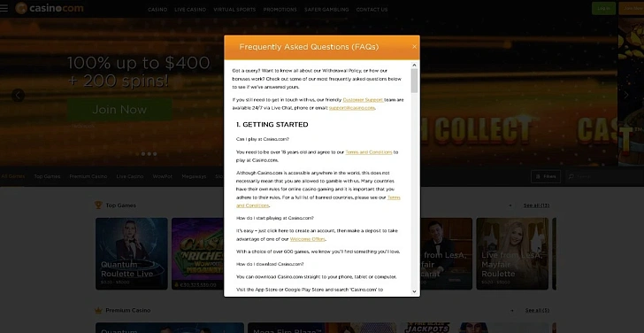The width and height of the screenshot is (644, 333).
Task: Click the FAQ scrollbar up arrow
Action: coord(414,65)
